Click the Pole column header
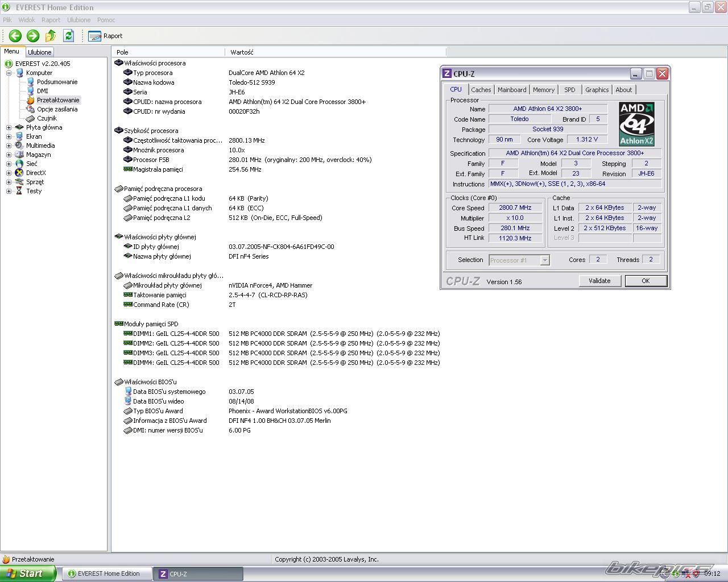This screenshot has height=582, width=728. (x=168, y=52)
